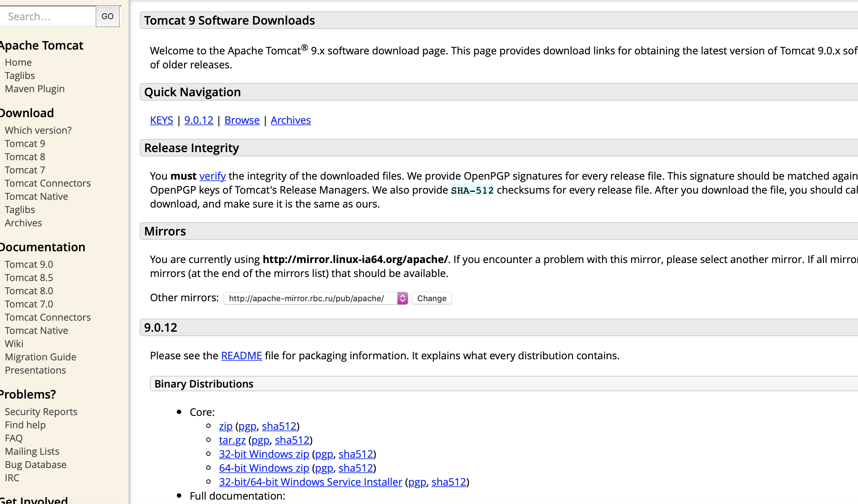Open sha512 checksum for Core zip
This screenshot has width=858, height=504.
click(x=279, y=426)
